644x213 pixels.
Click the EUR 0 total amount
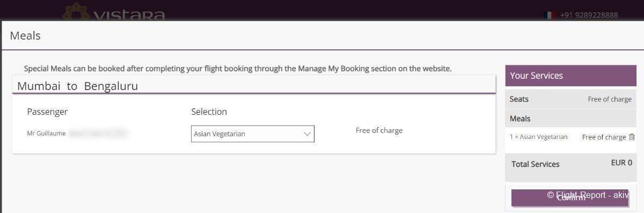click(x=621, y=163)
